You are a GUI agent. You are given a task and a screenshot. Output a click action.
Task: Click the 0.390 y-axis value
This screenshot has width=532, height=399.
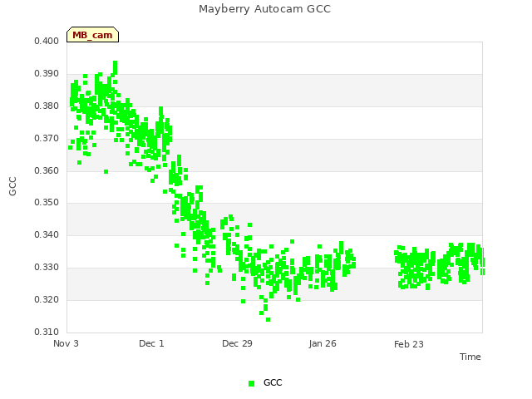click(47, 74)
